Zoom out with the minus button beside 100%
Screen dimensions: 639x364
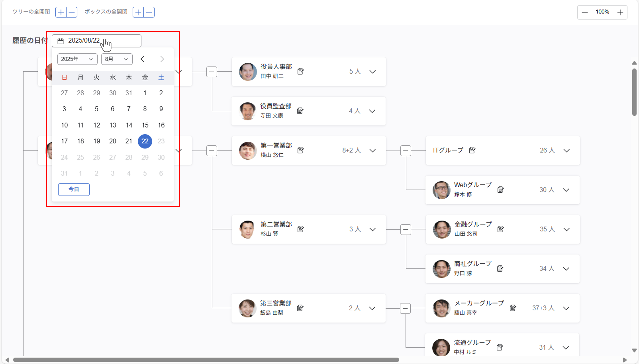pyautogui.click(x=585, y=12)
